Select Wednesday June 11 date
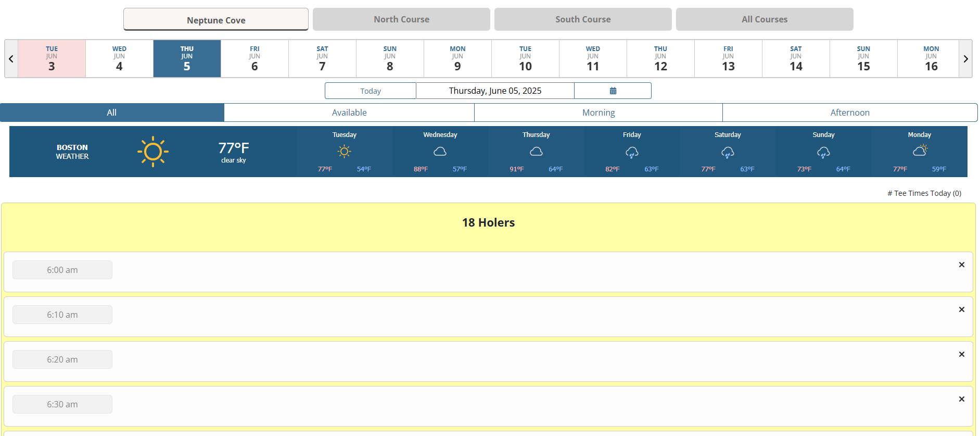The height and width of the screenshot is (436, 980). pos(593,59)
